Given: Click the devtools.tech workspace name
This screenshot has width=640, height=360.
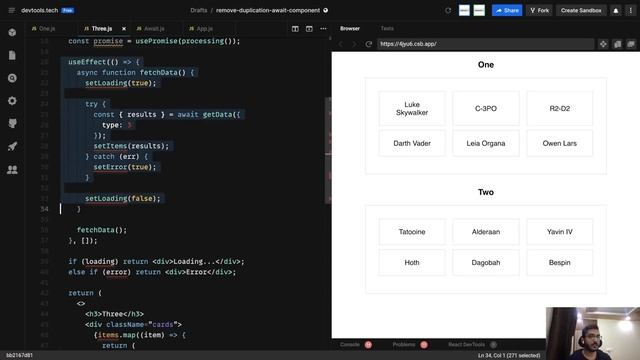Looking at the screenshot, I should coord(40,11).
